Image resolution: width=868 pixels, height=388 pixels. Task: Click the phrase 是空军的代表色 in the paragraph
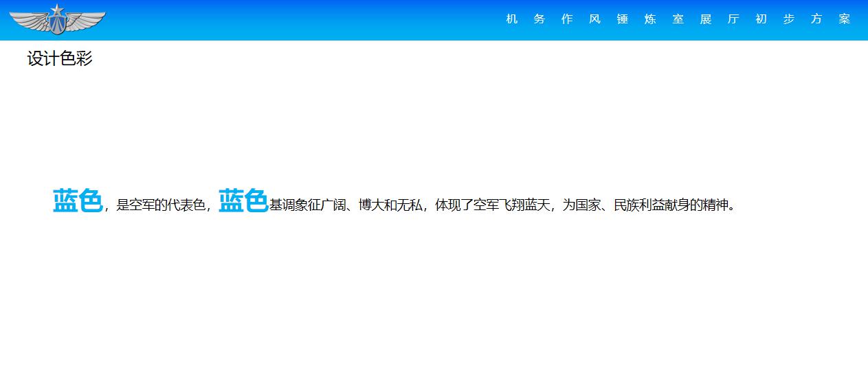(161, 205)
